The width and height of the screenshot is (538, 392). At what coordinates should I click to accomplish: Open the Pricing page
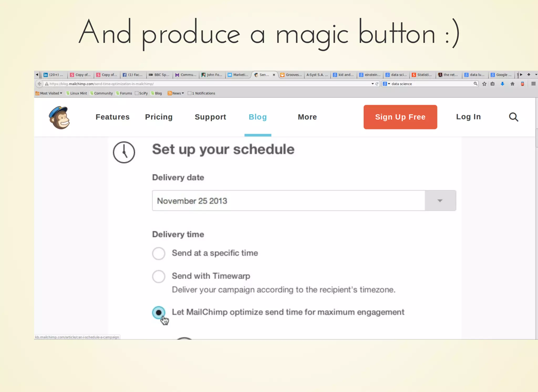point(159,117)
